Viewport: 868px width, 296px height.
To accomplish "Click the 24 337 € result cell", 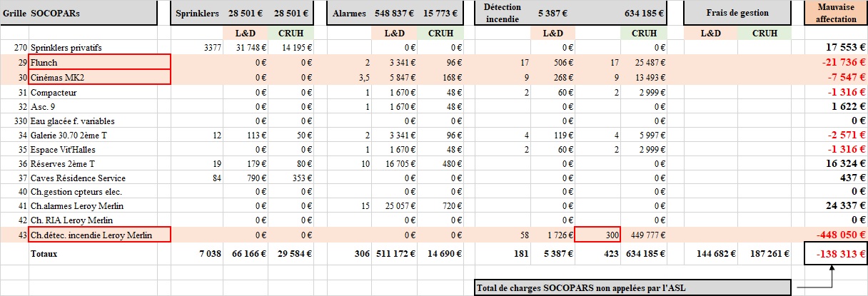I will [x=836, y=207].
